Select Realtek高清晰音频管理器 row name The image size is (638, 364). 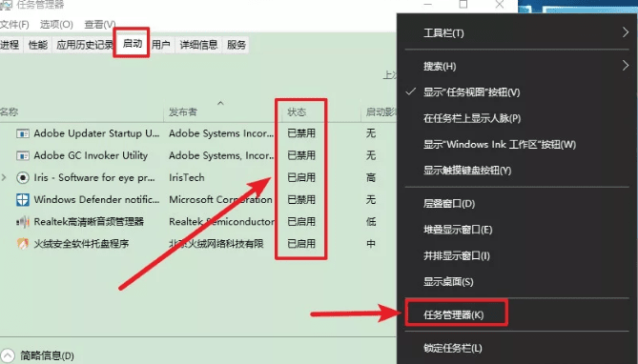click(x=89, y=222)
